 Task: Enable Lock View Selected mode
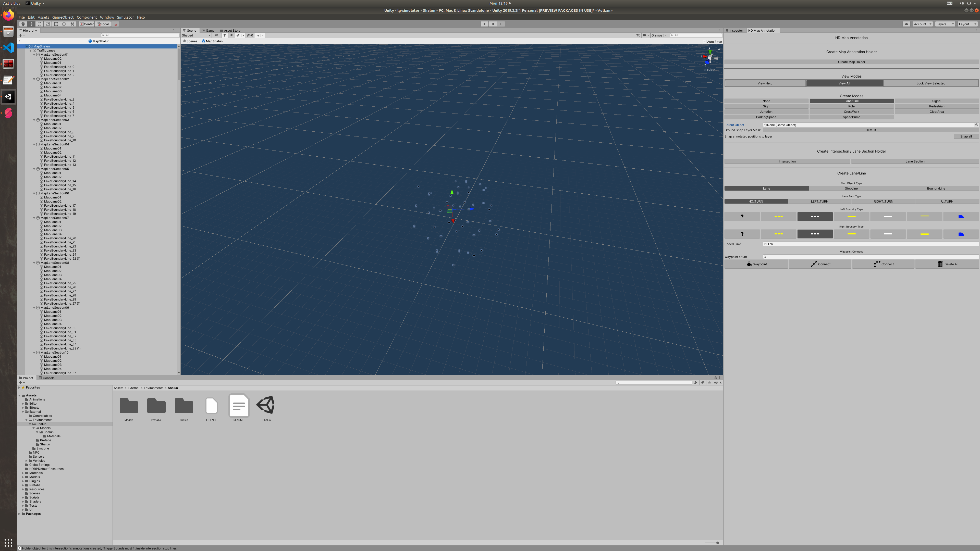930,83
